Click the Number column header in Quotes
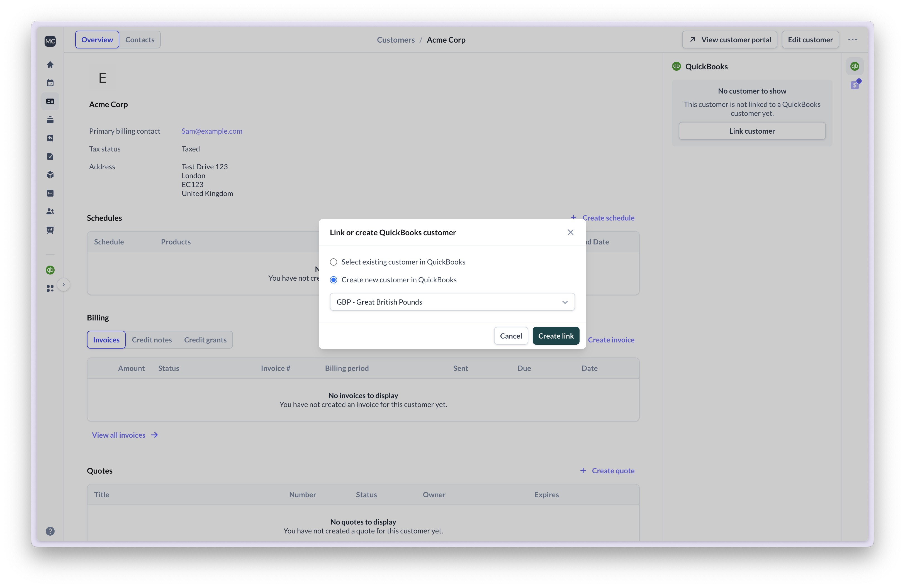The height and width of the screenshot is (588, 905). (x=302, y=494)
